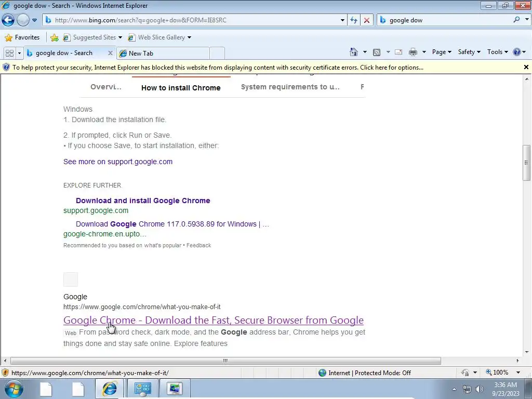Click the vertical scrollbar down arrow
This screenshot has width=532, height=399.
click(x=526, y=352)
